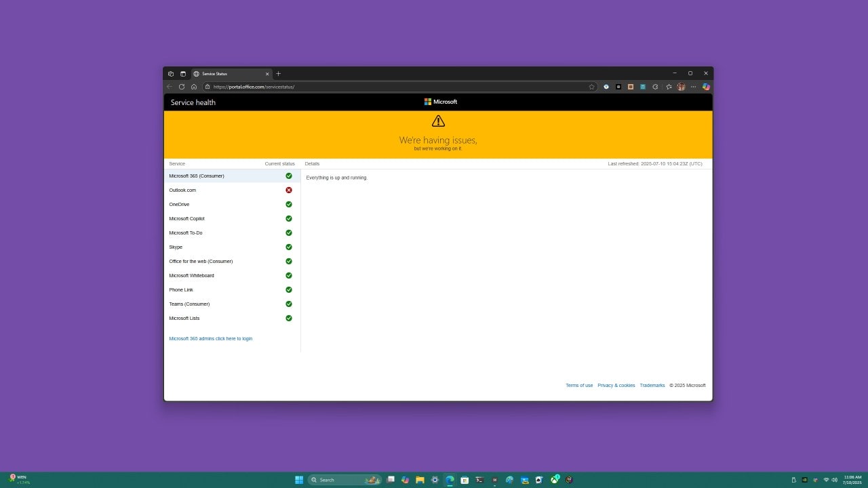Click the browser address bar
The width and height of the screenshot is (868, 488).
click(x=271, y=87)
